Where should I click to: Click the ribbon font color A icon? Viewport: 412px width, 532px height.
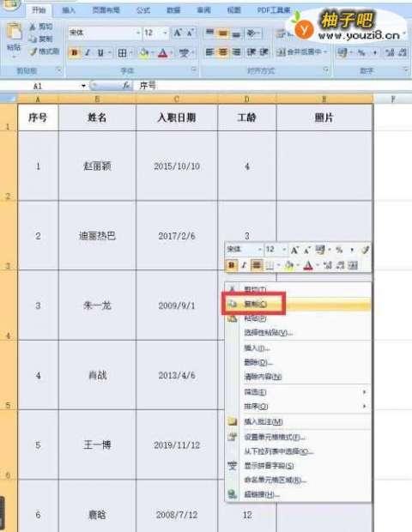163,53
